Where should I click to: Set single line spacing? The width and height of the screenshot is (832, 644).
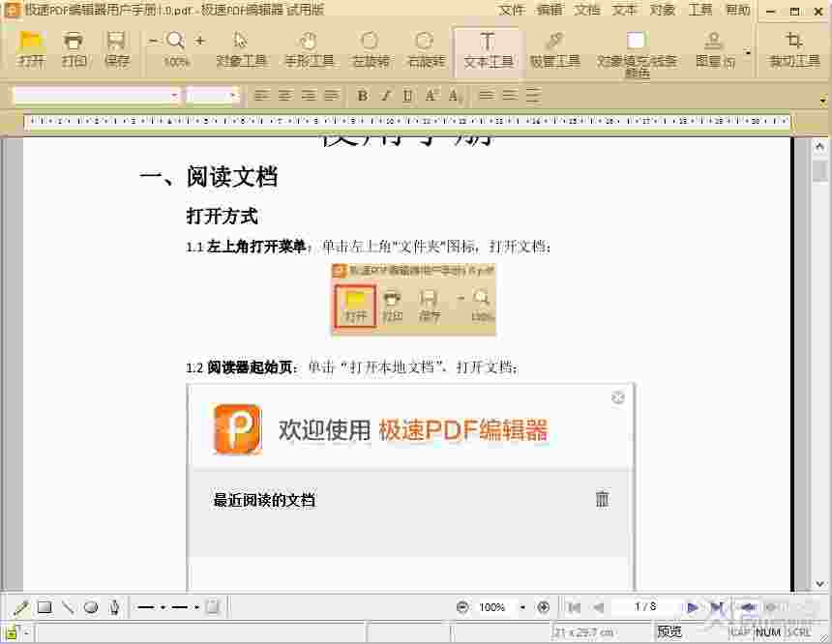pos(486,96)
